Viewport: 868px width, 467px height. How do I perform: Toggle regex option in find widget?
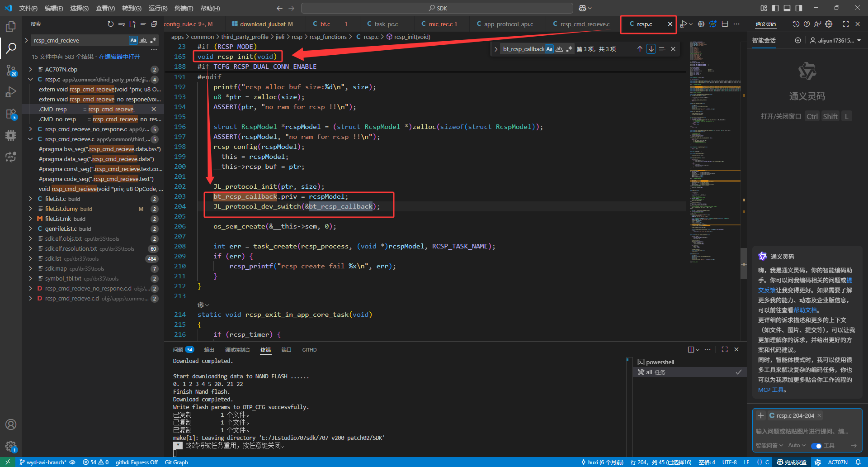(x=569, y=49)
